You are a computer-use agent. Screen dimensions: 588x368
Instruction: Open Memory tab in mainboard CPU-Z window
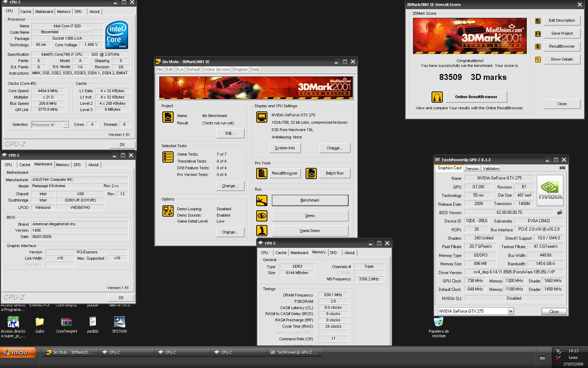tap(63, 165)
